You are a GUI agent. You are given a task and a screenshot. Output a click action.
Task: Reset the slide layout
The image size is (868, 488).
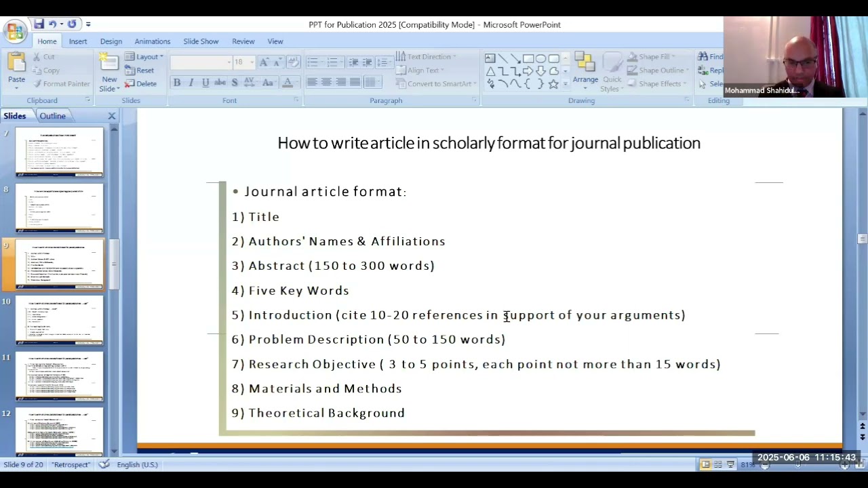coord(139,70)
